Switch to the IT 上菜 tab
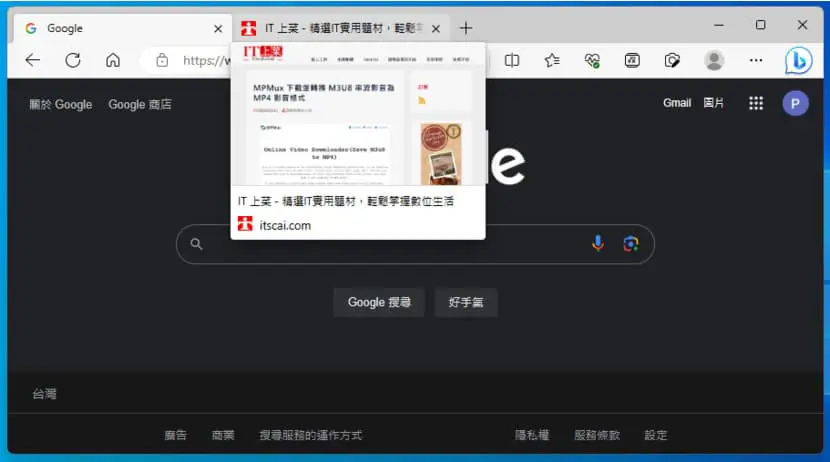The height and width of the screenshot is (462, 830). (341, 29)
